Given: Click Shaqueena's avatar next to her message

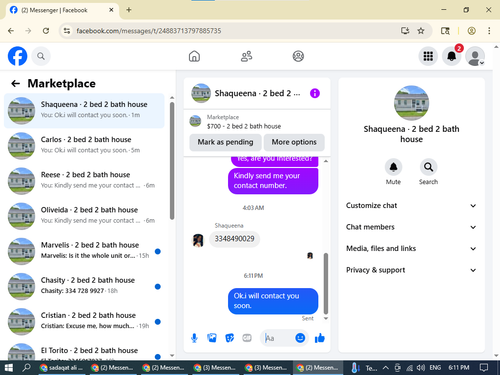Looking at the screenshot, I should click(x=198, y=240).
